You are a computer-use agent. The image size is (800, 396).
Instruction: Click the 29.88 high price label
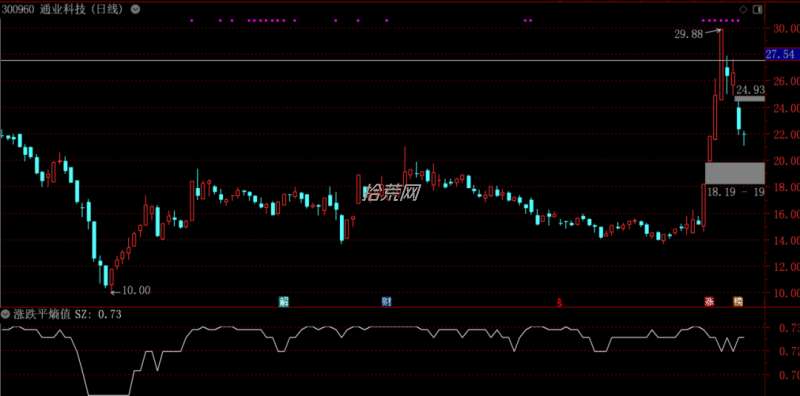688,34
